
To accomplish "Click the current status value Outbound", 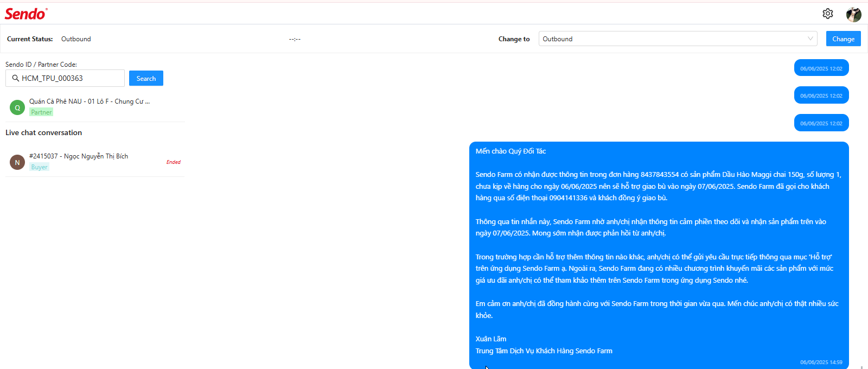I will coord(76,39).
